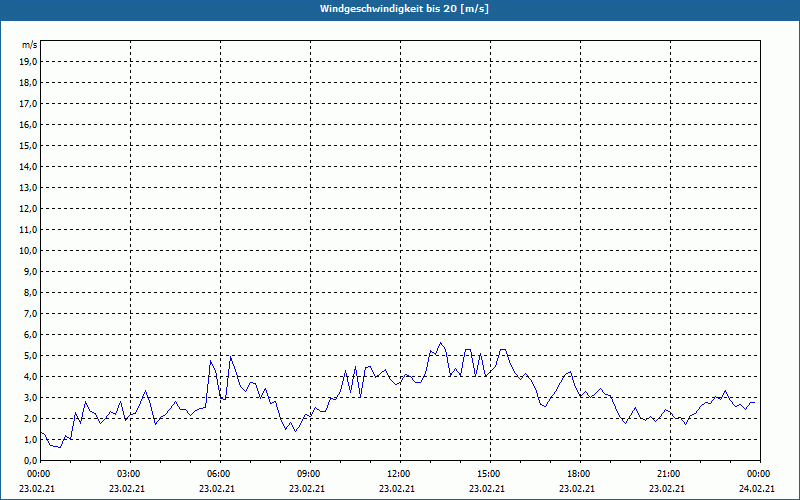
Task: Click the 17,0 y-axis label
Action: tap(29, 104)
